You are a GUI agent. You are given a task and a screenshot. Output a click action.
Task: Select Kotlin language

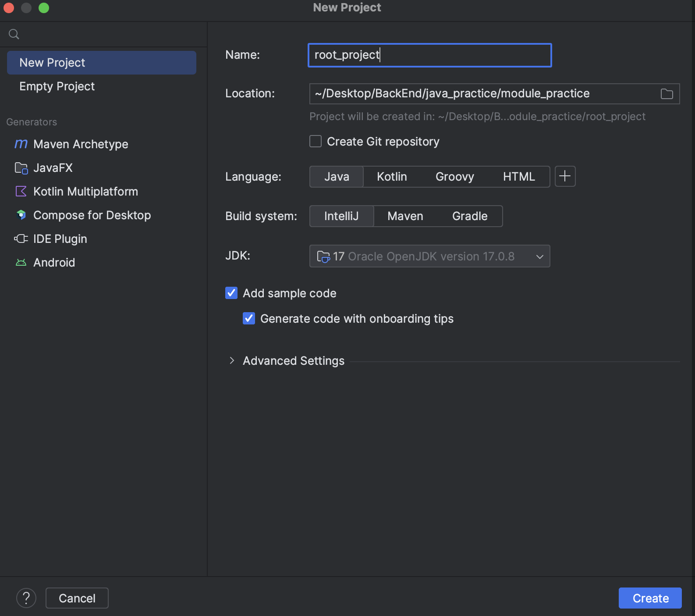(392, 177)
